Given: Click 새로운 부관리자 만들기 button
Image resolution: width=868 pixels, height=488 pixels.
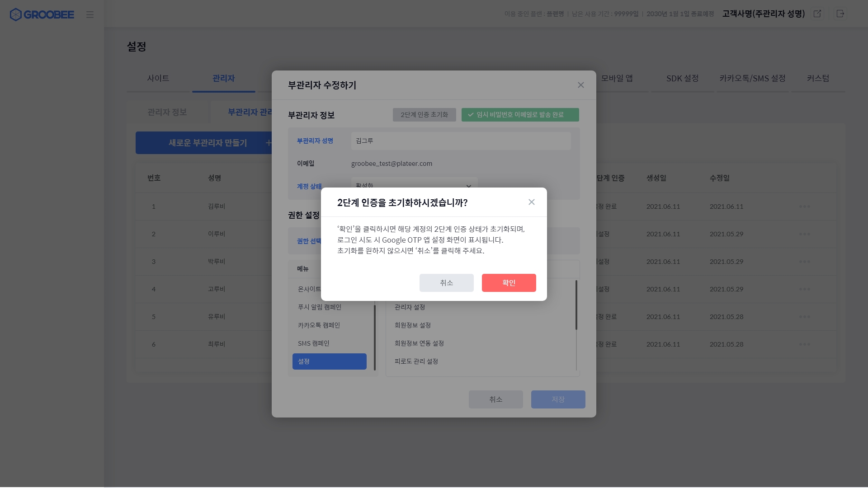Looking at the screenshot, I should pos(208,143).
